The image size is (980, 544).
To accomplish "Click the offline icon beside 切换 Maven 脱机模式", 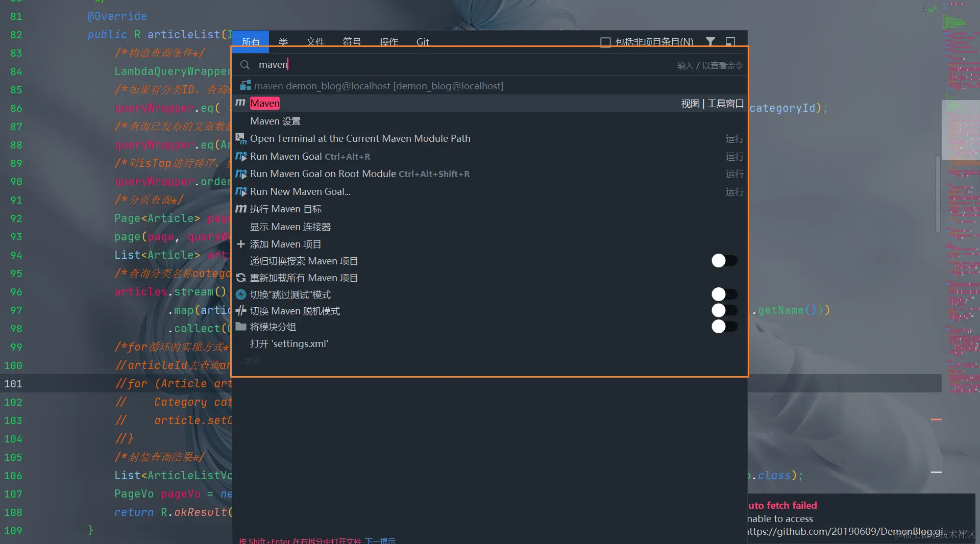I will point(241,310).
